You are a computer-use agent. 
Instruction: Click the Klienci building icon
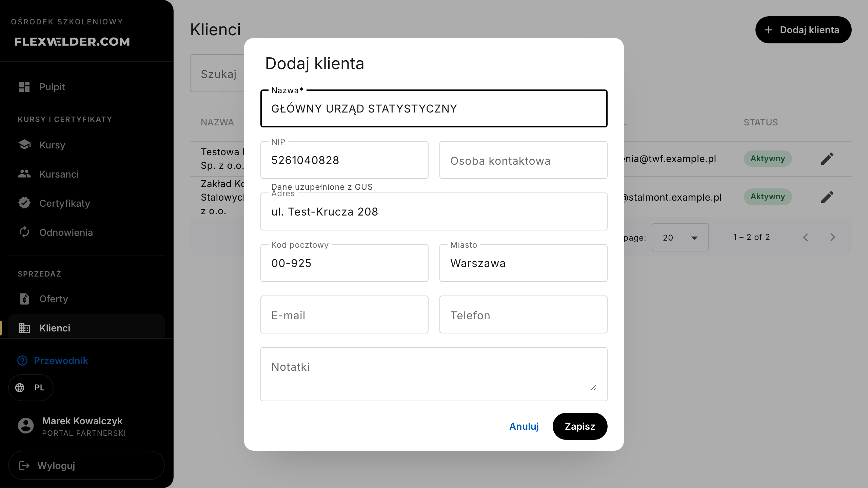[24, 328]
